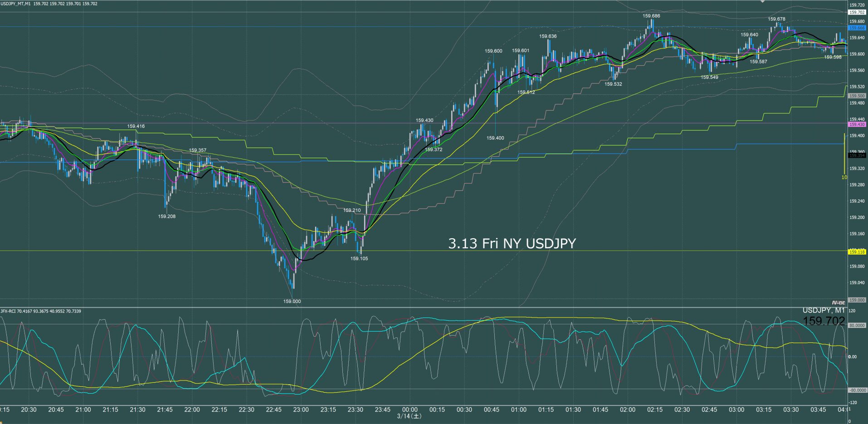
Task: Click the yellow '10' countdown label
Action: (844, 178)
